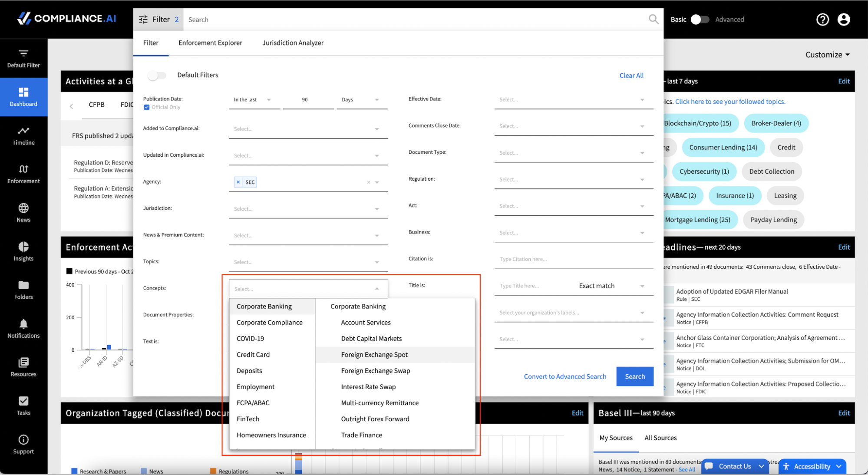The width and height of the screenshot is (868, 475).
Task: Click the 90 number field
Action: coord(308,100)
